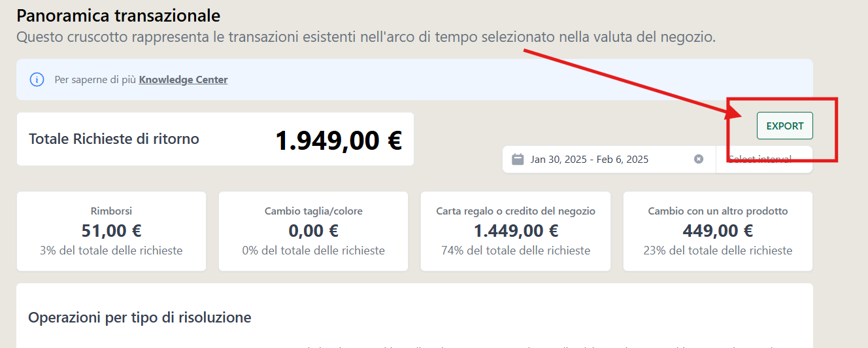868x348 pixels.
Task: Select the Cambio taglia/colore card title
Action: click(313, 211)
